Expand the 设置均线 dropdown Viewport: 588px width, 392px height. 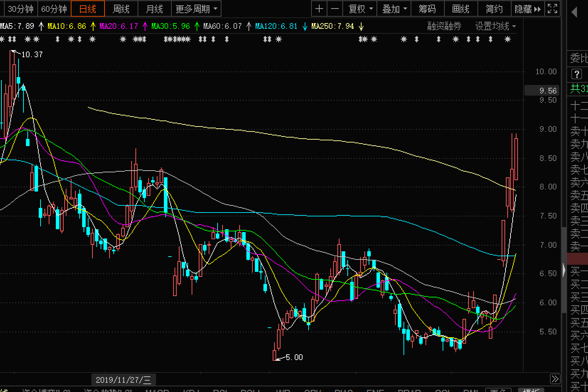coord(496,26)
